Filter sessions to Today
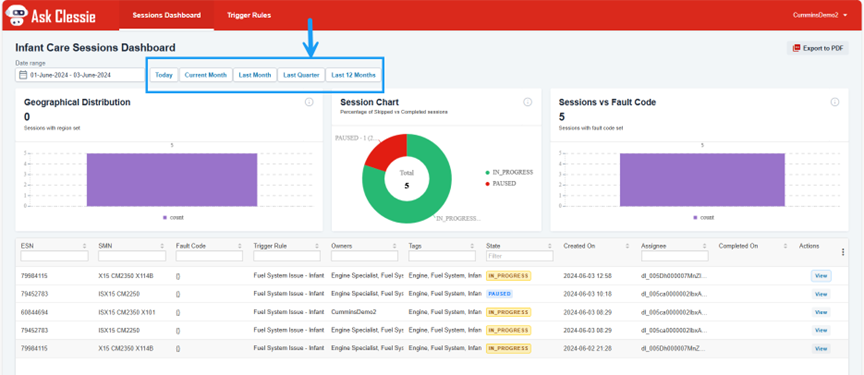 (x=164, y=75)
